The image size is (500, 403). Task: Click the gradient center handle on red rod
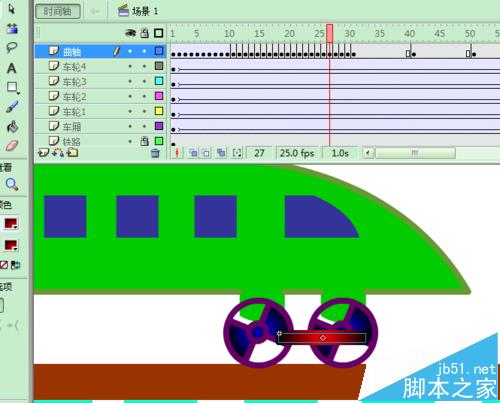[x=323, y=338]
